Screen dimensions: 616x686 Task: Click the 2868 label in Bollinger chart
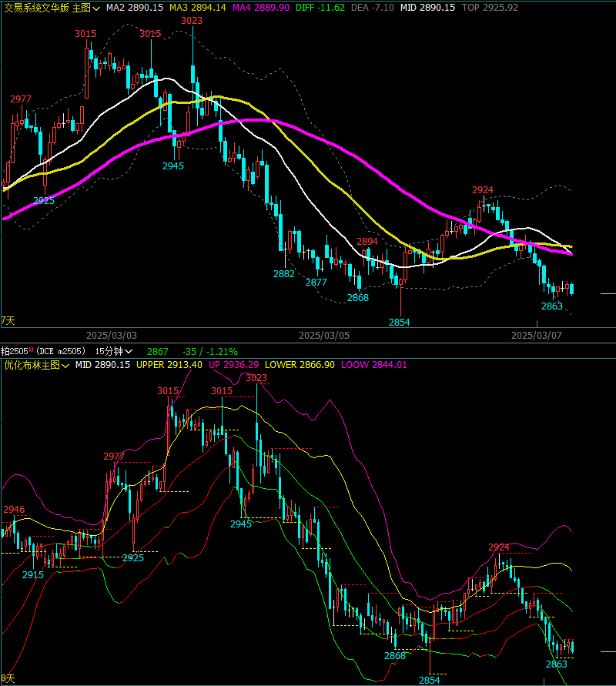[x=394, y=656]
